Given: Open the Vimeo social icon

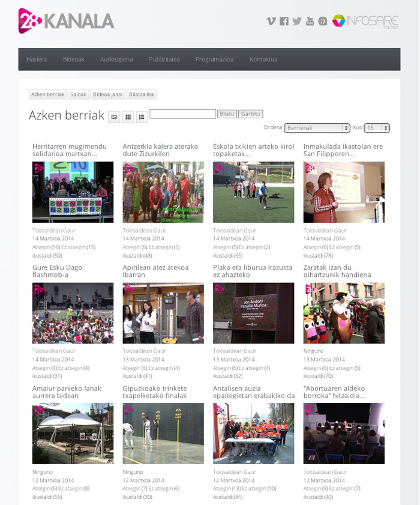Looking at the screenshot, I should click(x=271, y=21).
